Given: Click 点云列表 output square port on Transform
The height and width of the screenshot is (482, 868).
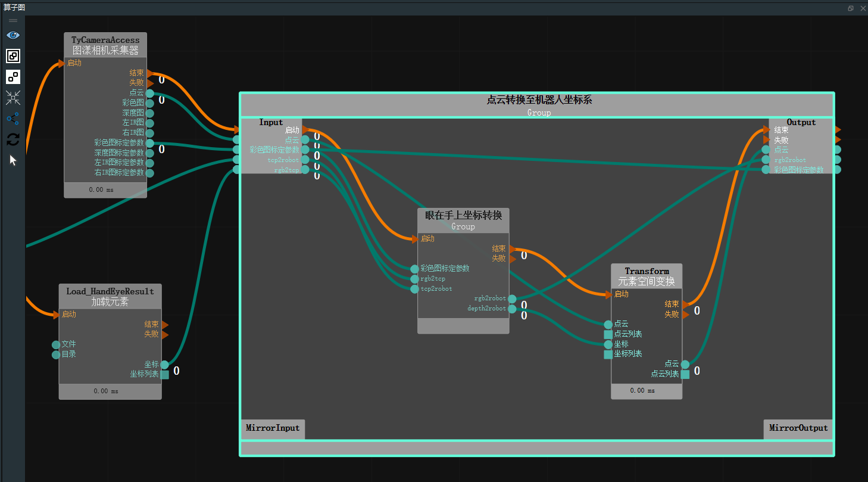Looking at the screenshot, I should 685,375.
